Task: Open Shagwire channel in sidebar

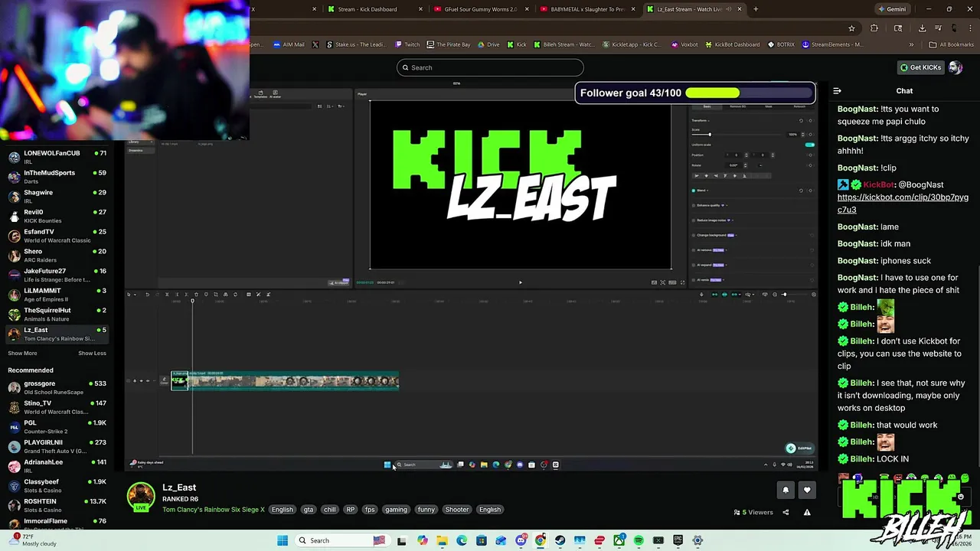Action: click(57, 197)
